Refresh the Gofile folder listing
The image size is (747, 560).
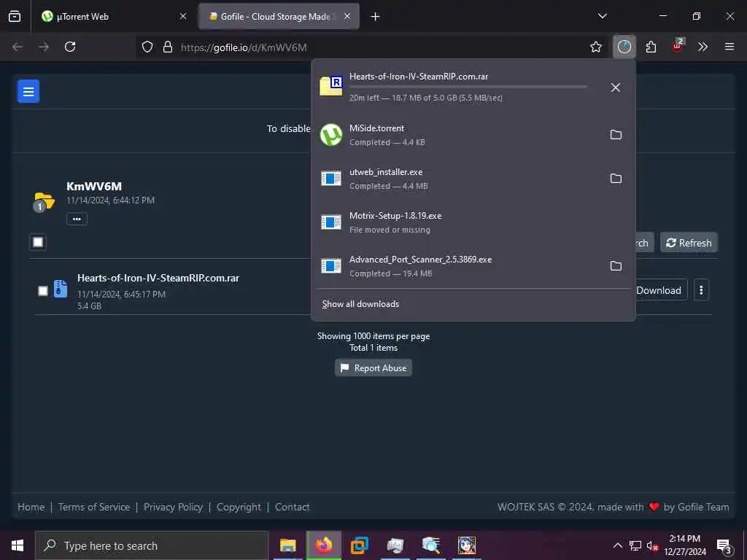(689, 243)
